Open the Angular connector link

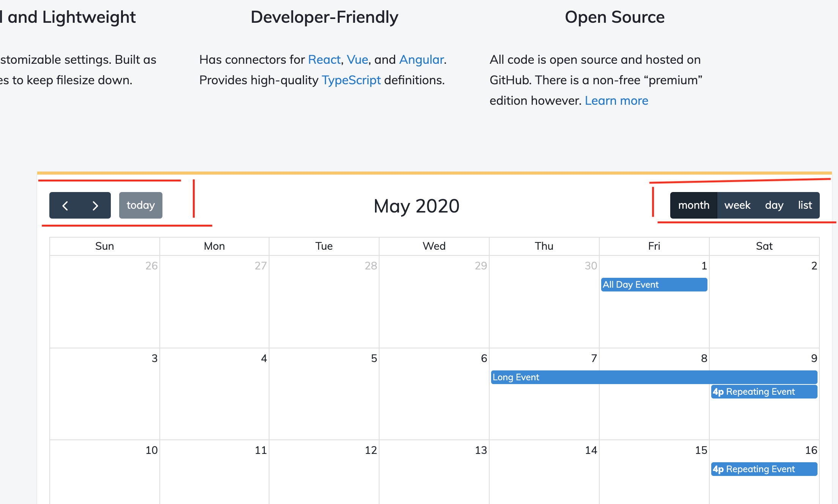(421, 60)
